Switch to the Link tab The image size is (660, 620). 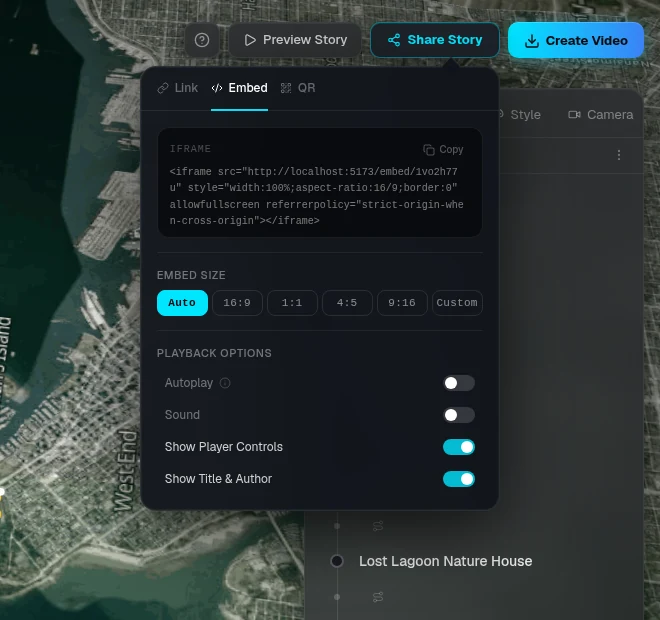tap(178, 88)
